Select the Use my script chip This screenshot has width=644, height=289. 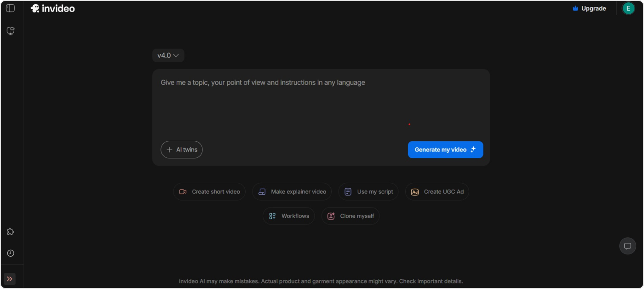coord(368,192)
